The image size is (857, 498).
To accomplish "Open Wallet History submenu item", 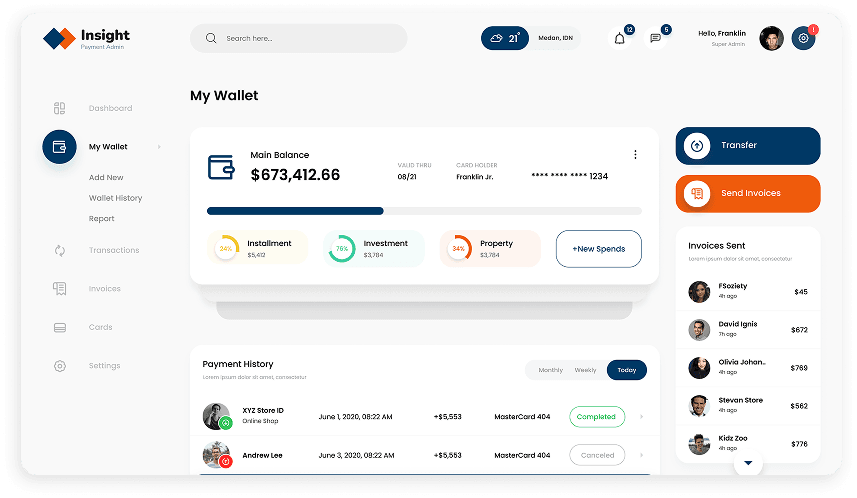I will tap(115, 198).
